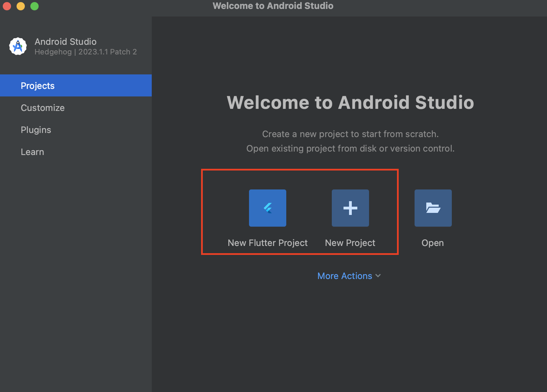Click the Open folder icon
The image size is (547, 392).
(433, 208)
